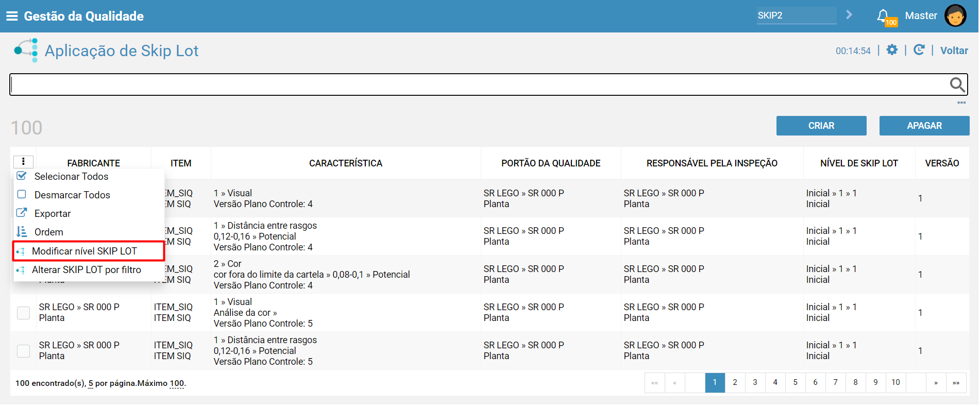Choose Selecionar Todos in the menu

(x=71, y=176)
